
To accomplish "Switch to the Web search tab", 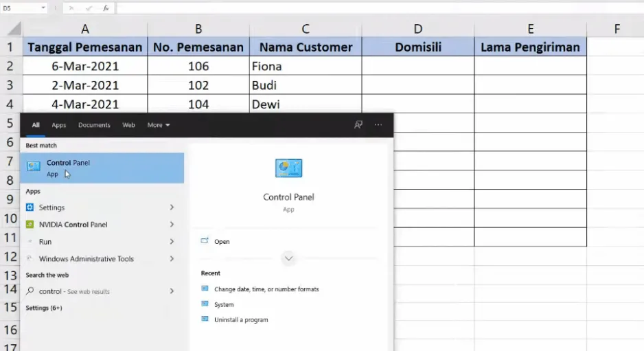I will click(128, 125).
